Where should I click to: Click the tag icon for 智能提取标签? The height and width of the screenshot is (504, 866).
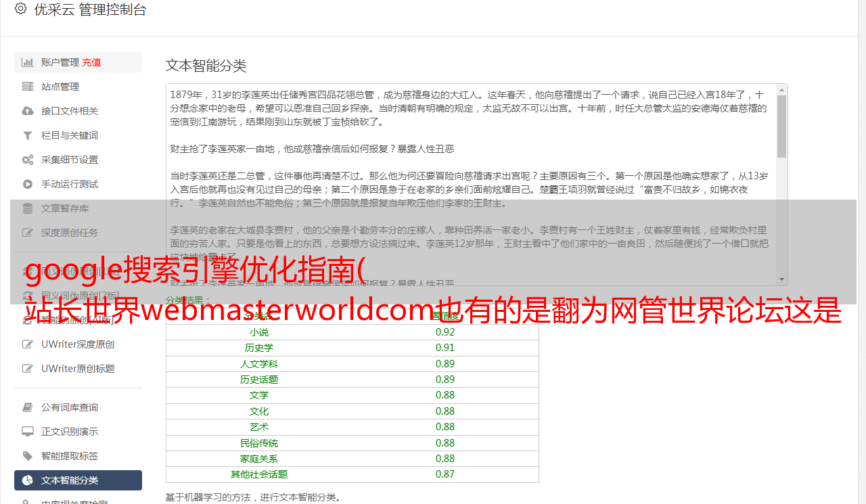point(28,456)
